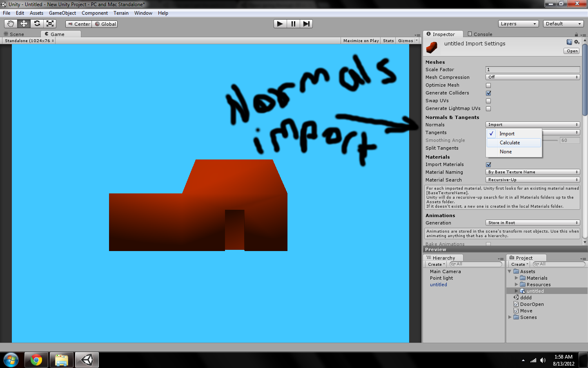
Task: Select the dddd scene asset icon
Action: (516, 298)
